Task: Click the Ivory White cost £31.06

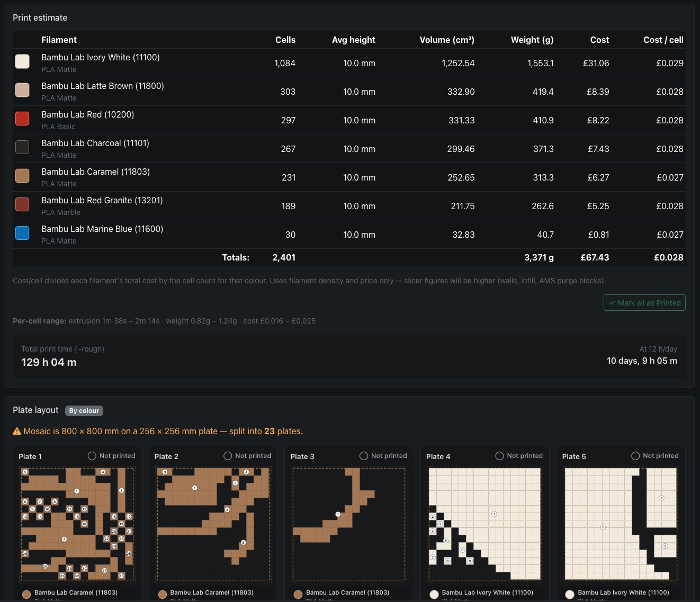Action: pos(596,63)
